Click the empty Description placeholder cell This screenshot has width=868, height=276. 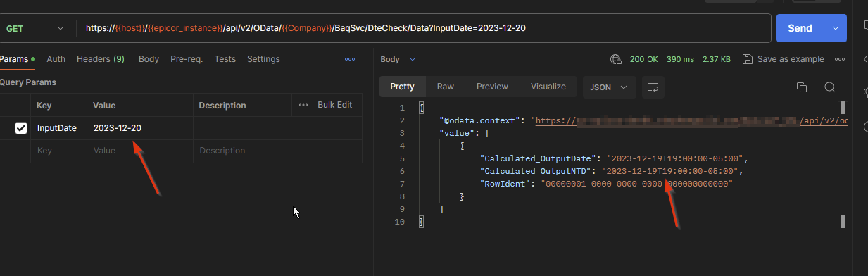(x=278, y=151)
